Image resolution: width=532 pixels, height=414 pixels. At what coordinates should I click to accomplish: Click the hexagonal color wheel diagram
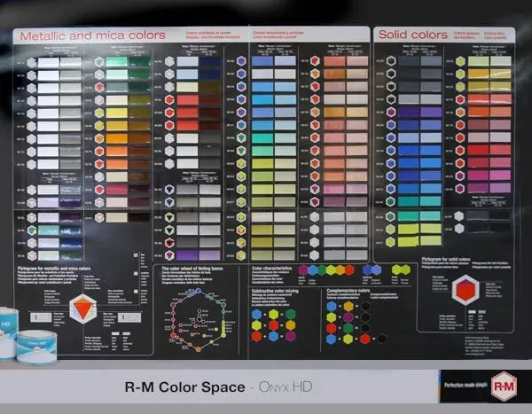[x=199, y=320]
